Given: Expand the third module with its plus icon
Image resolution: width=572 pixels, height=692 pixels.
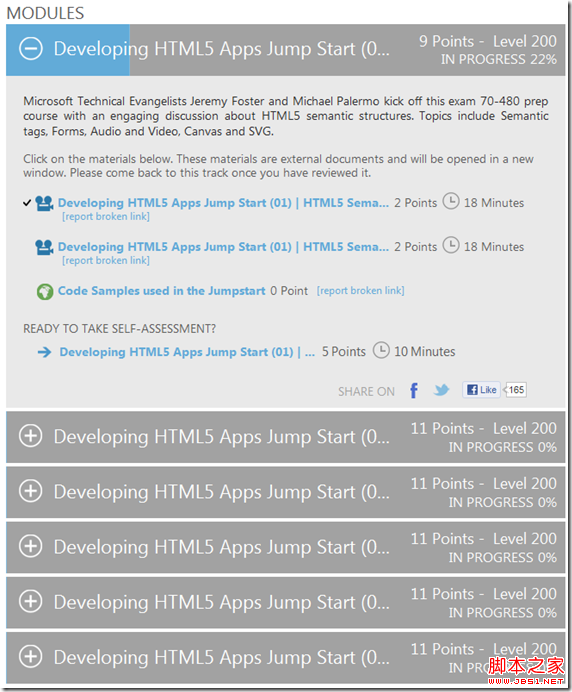Looking at the screenshot, I should (30, 491).
